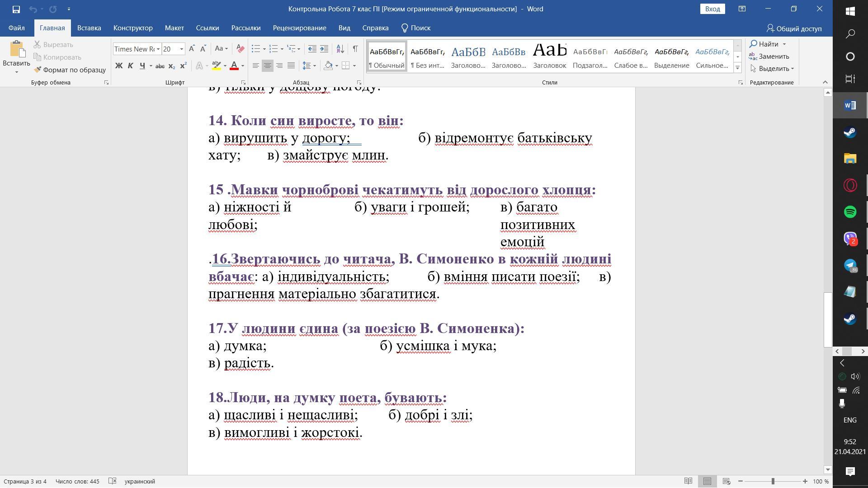868x488 pixels.
Task: Open the highlight color dropdown arrow
Action: click(x=225, y=66)
